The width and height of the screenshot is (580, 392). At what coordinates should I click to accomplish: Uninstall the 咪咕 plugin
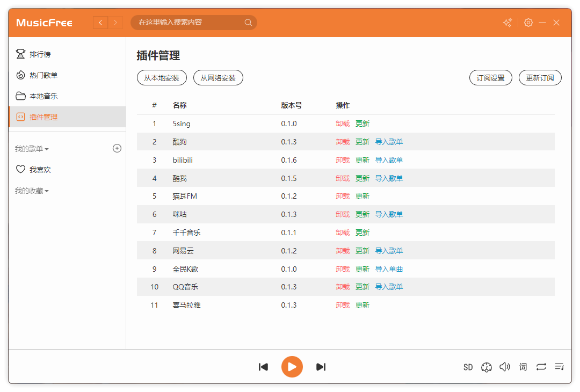point(343,214)
